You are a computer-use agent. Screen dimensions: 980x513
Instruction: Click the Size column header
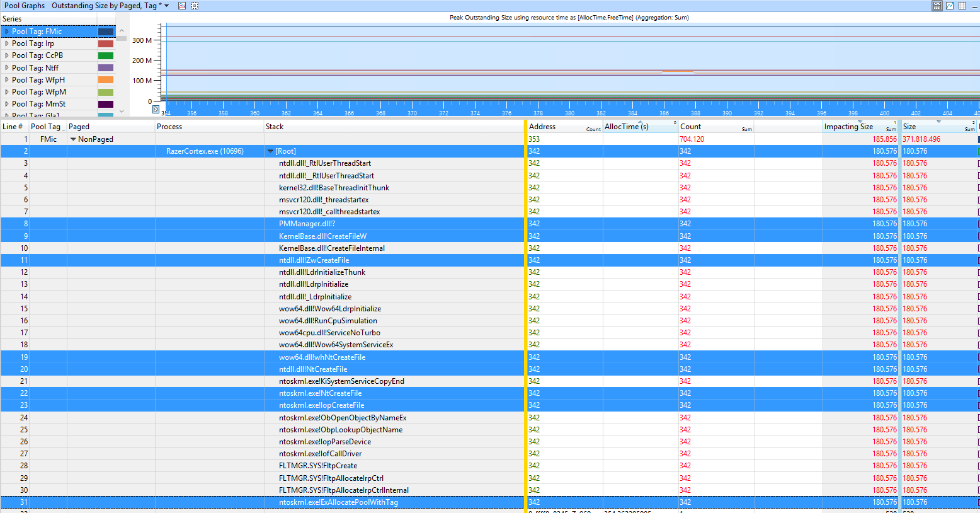point(939,127)
